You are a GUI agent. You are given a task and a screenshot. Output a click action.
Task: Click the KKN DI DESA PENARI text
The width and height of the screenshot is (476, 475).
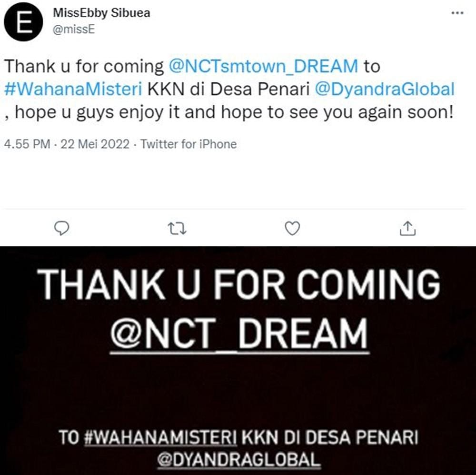330,438
